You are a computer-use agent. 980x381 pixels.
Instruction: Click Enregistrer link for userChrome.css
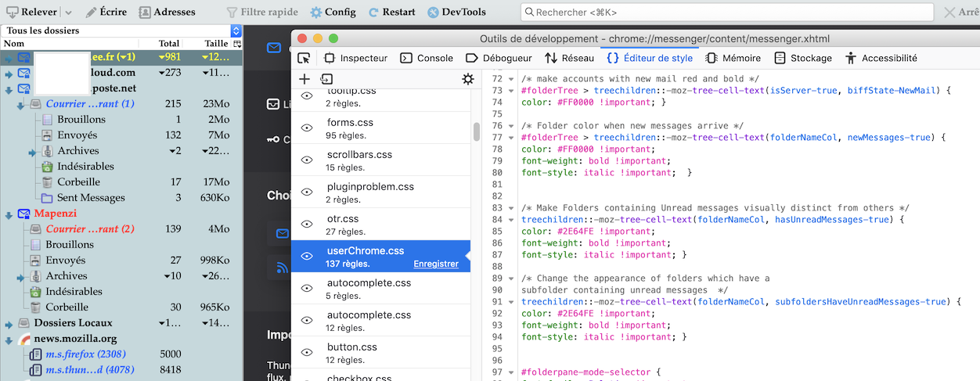click(x=435, y=264)
